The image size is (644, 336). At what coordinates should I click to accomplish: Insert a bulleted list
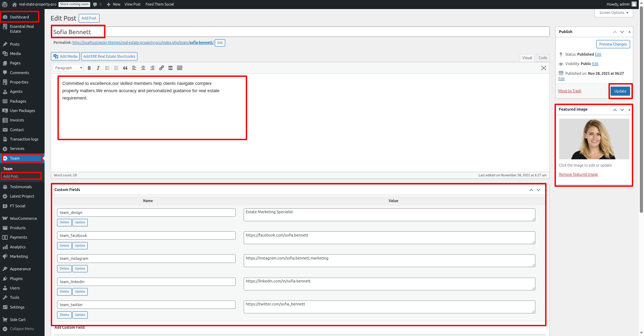(107, 68)
